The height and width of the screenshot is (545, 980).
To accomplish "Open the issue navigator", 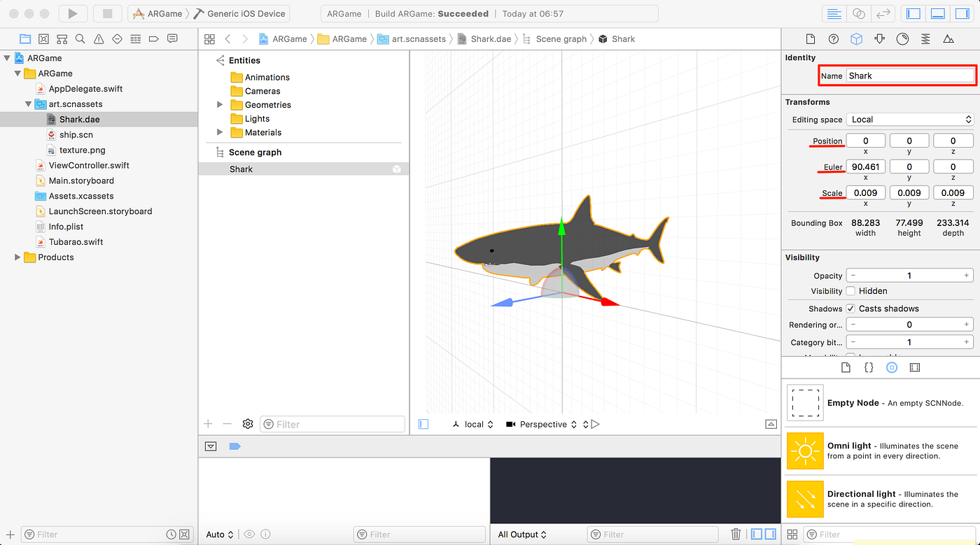I will (x=99, y=38).
